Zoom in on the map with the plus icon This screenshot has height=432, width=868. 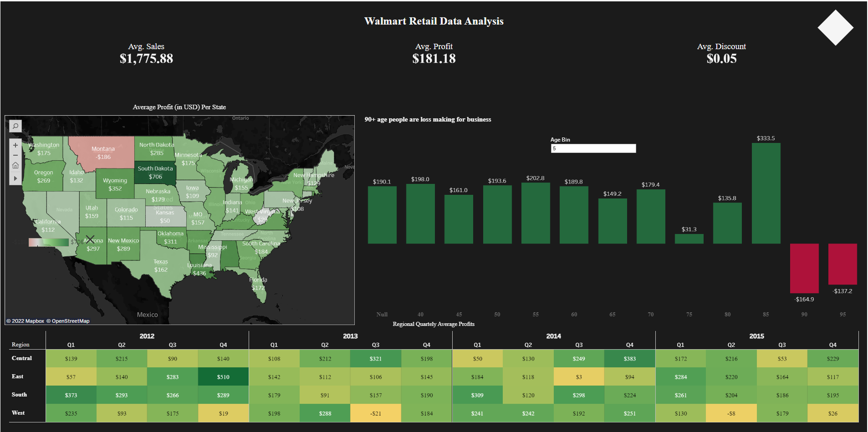[x=15, y=145]
